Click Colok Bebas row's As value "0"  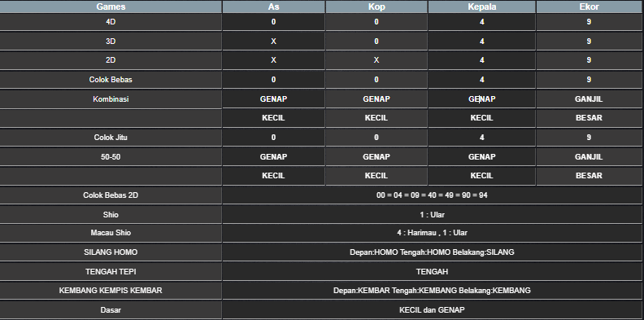[273, 79]
